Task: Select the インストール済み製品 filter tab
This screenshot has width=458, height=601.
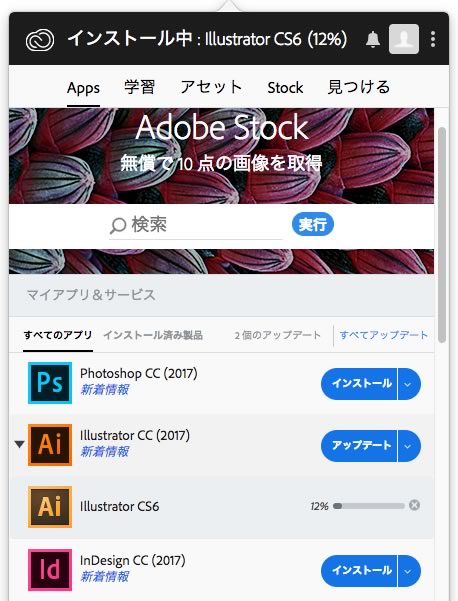Action: click(153, 335)
